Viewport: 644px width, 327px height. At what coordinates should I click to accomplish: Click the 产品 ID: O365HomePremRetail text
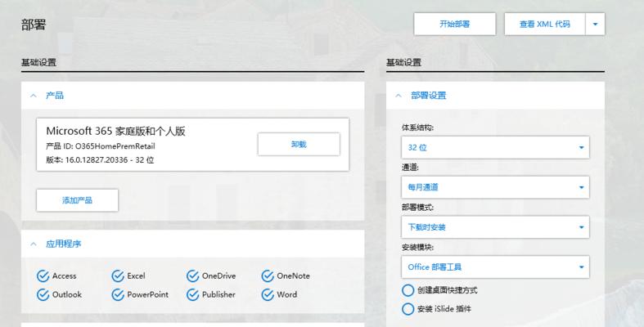click(101, 146)
